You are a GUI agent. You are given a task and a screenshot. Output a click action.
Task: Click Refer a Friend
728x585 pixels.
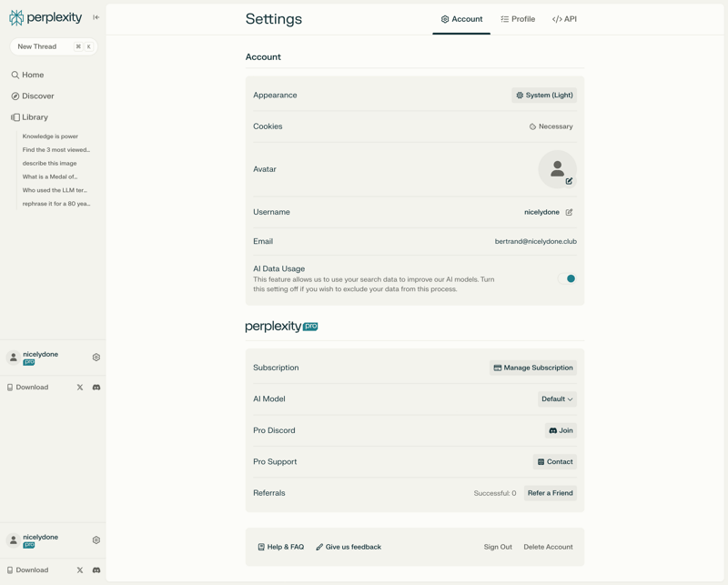[x=550, y=492]
